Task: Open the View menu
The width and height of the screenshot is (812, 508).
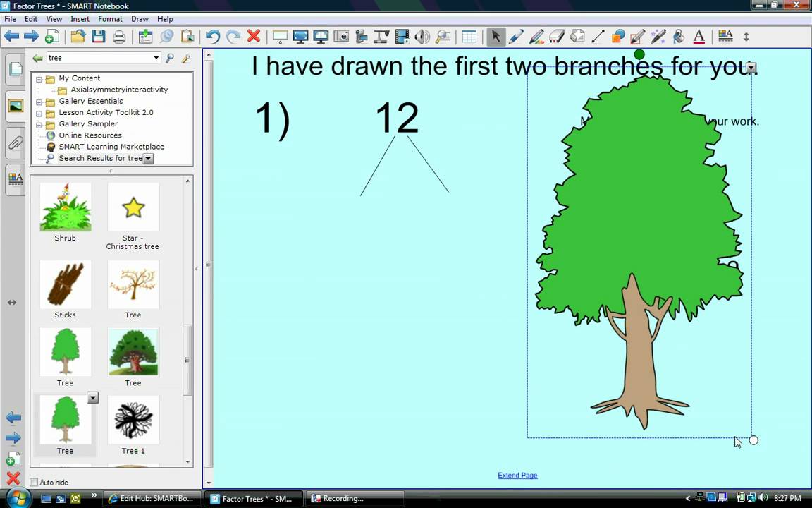Action: click(x=54, y=18)
